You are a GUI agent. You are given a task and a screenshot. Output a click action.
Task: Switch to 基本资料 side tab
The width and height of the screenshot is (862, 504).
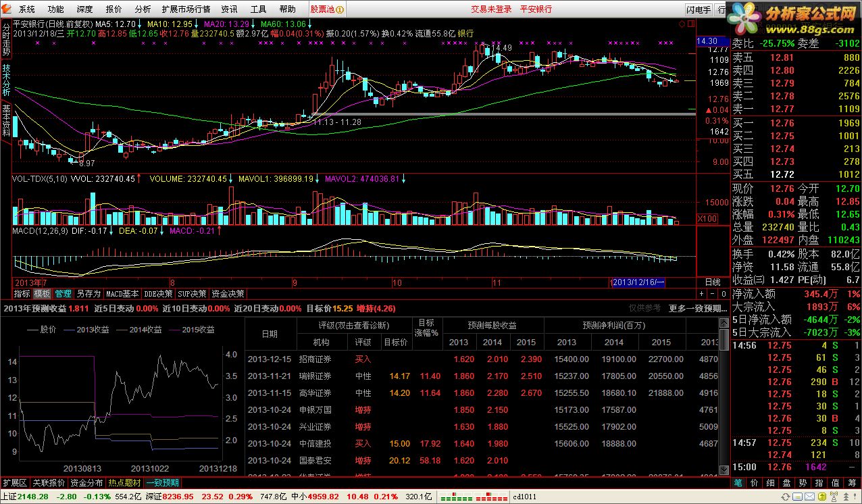pyautogui.click(x=6, y=120)
